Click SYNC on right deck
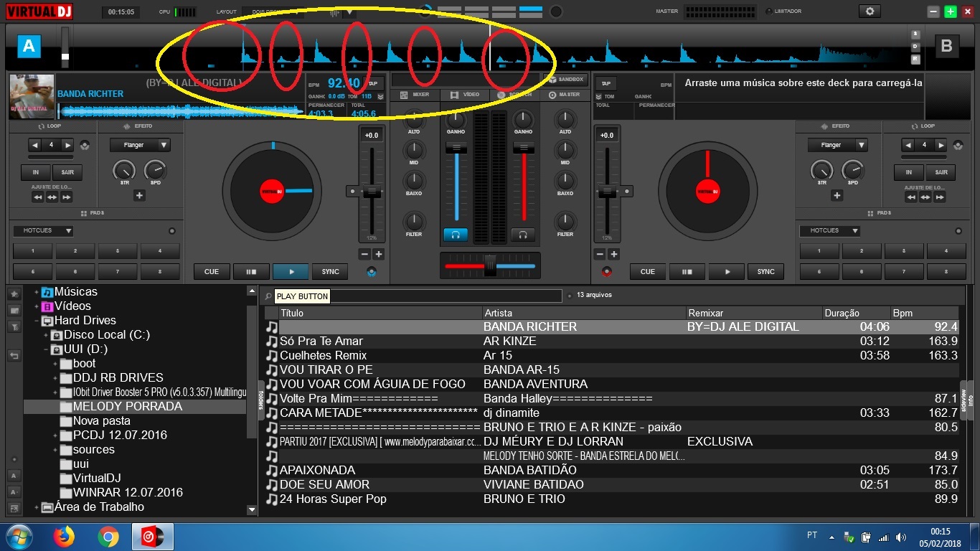Viewport: 980px width, 551px height. pos(766,272)
